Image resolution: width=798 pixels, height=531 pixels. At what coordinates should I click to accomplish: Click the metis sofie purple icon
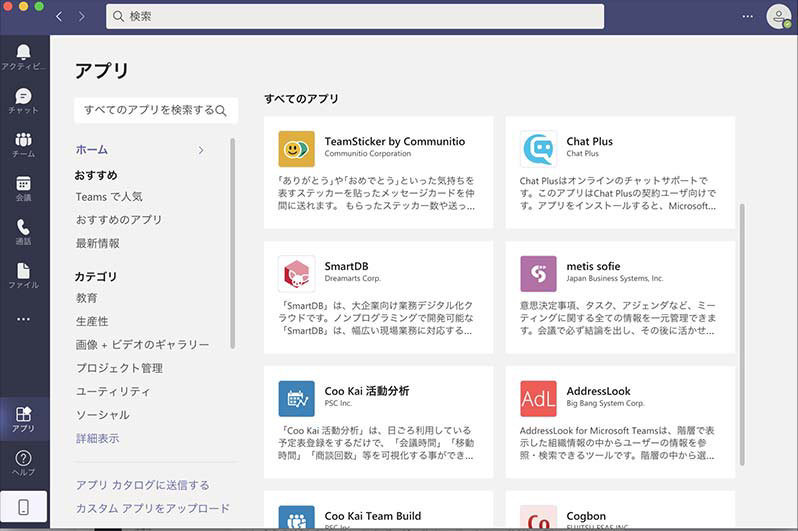click(538, 273)
